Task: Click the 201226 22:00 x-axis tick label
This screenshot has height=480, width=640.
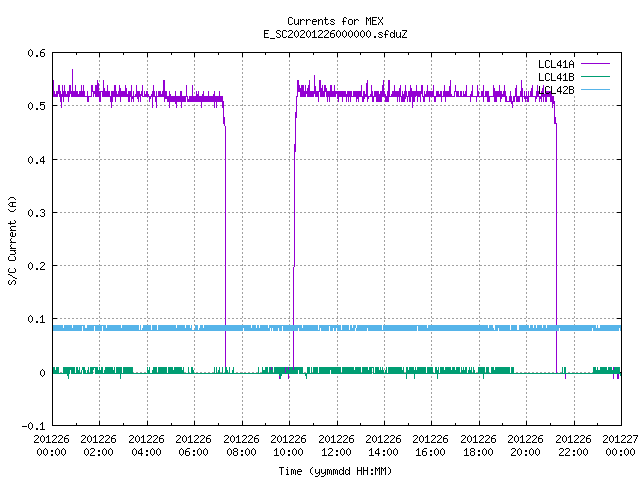Action: coord(573,445)
